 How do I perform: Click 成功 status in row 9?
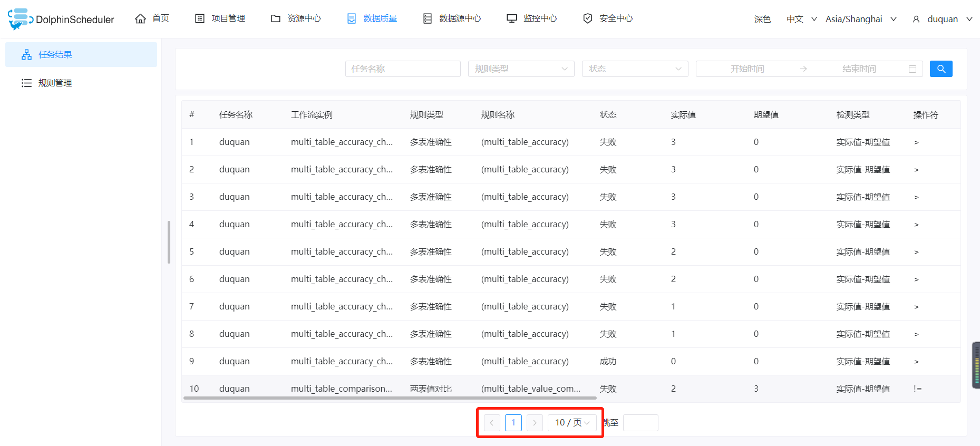pyautogui.click(x=608, y=362)
